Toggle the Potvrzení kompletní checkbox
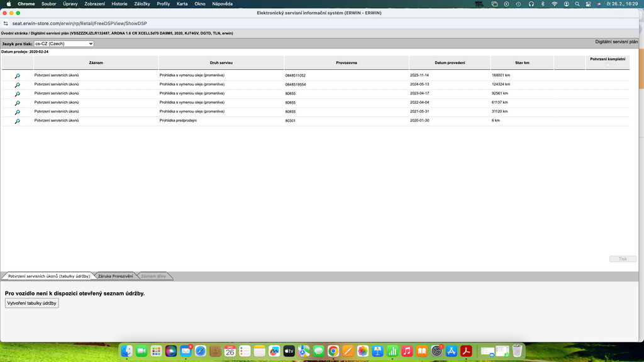Image resolution: width=644 pixels, height=362 pixels. pos(608,65)
